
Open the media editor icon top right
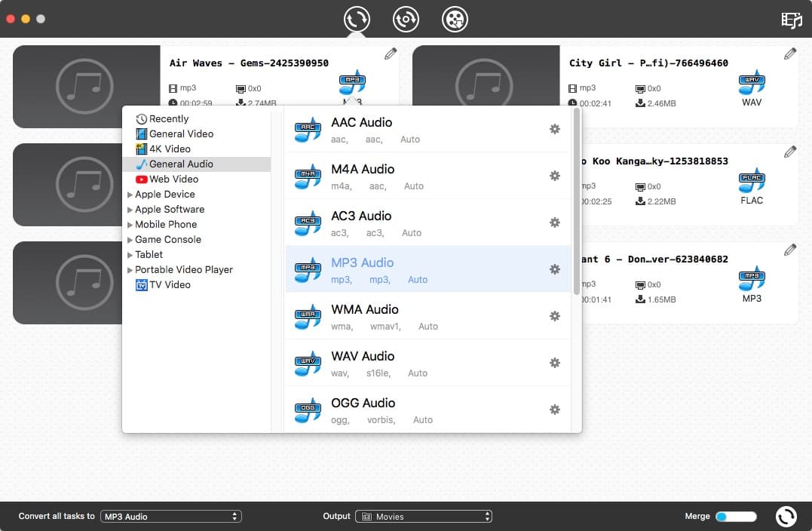791,22
